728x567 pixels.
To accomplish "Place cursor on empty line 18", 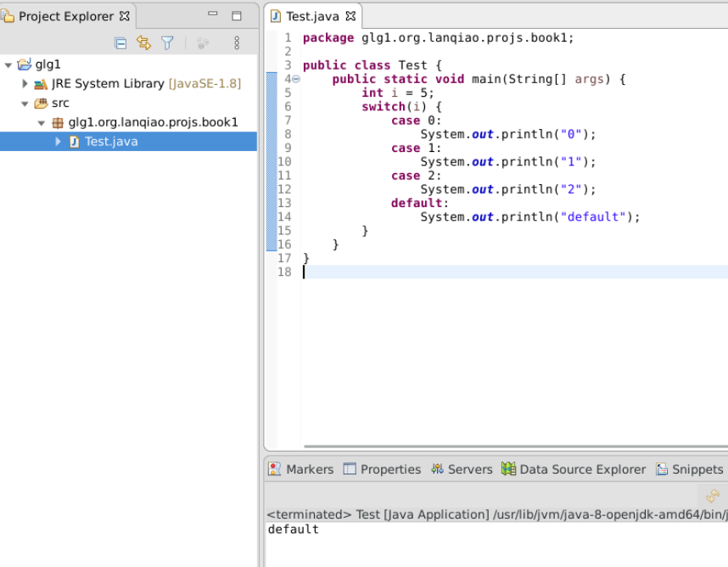I will coord(514,272).
